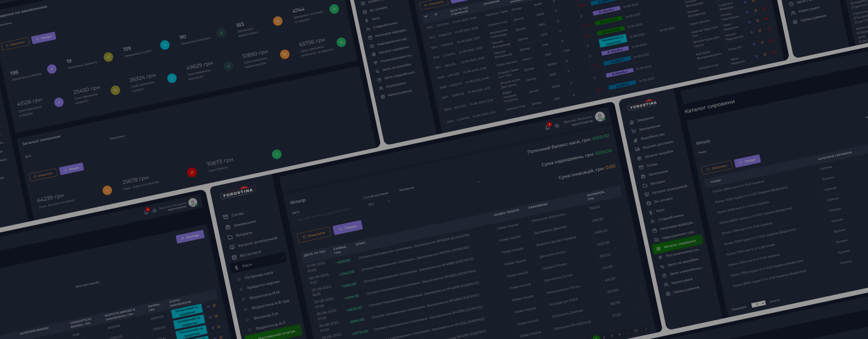Image resolution: width=868 pixels, height=339 pixels.
Task: Expand the Каси sidebar submenu chevron
Action: 283,258
